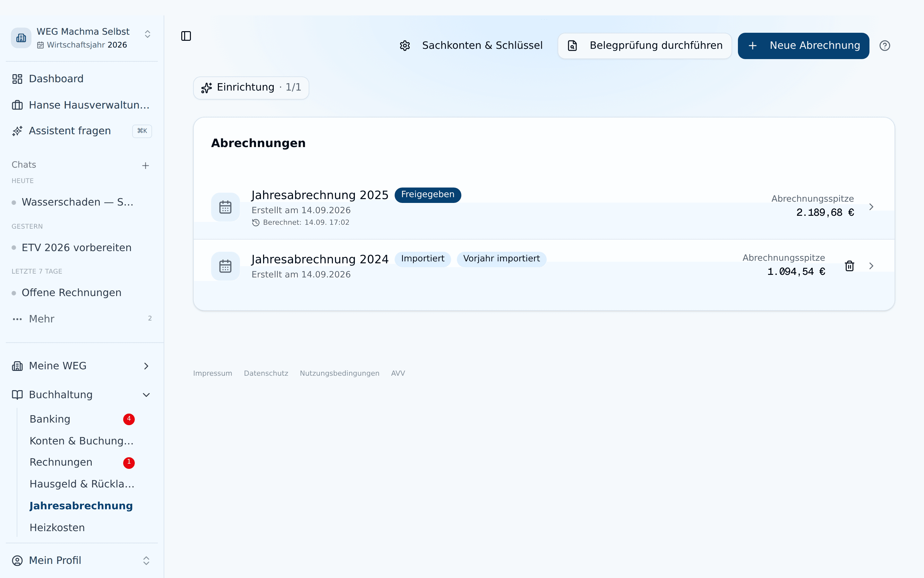
Task: Open Assistent fragen
Action: (x=82, y=131)
